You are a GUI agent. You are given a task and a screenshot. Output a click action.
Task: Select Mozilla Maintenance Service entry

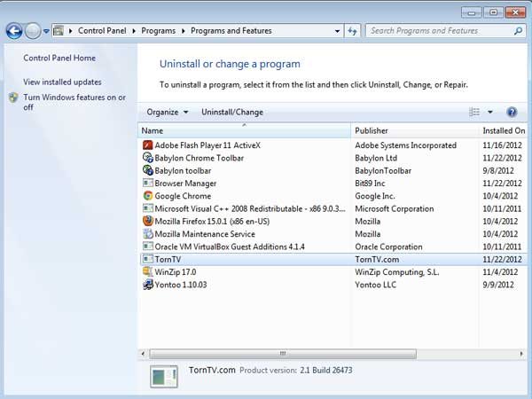[205, 234]
